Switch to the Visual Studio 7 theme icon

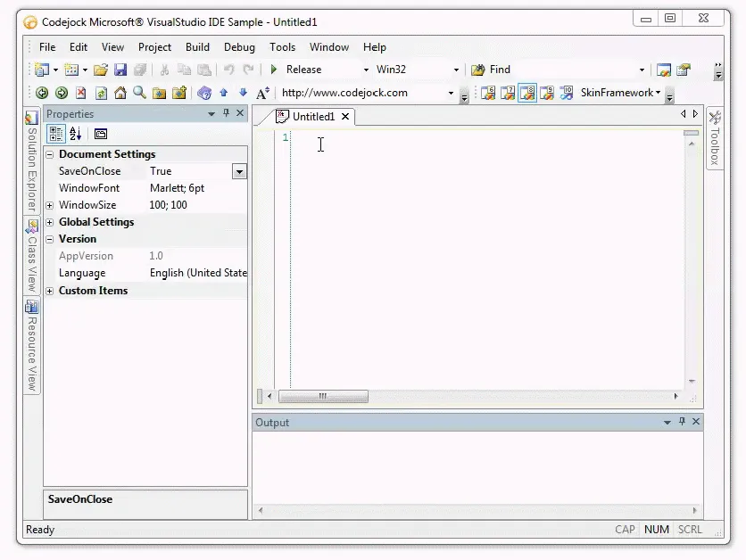point(508,93)
